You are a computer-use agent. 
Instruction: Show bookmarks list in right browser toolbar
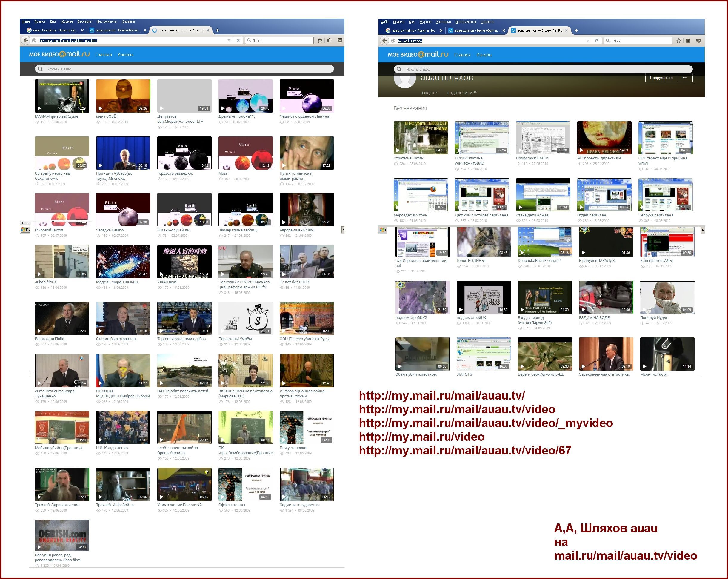(688, 41)
